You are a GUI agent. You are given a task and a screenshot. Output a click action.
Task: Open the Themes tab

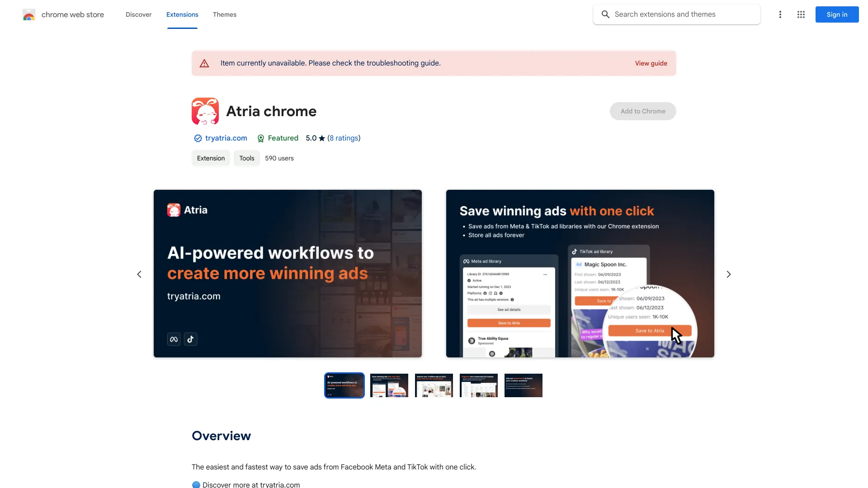225,14
